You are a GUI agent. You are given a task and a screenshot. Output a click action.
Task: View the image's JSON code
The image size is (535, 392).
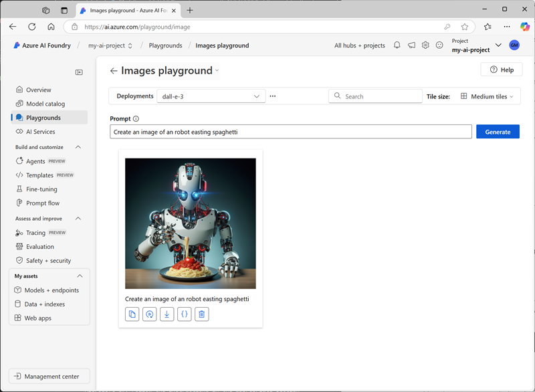pyautogui.click(x=185, y=314)
